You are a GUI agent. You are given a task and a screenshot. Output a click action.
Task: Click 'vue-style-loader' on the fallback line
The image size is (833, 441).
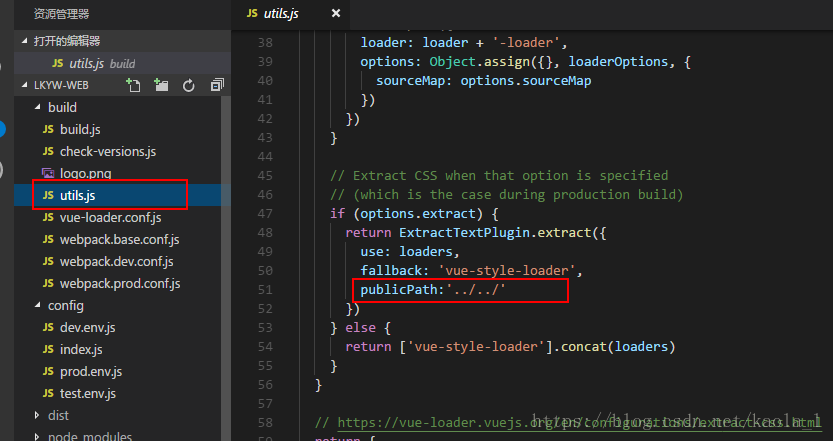pos(507,270)
